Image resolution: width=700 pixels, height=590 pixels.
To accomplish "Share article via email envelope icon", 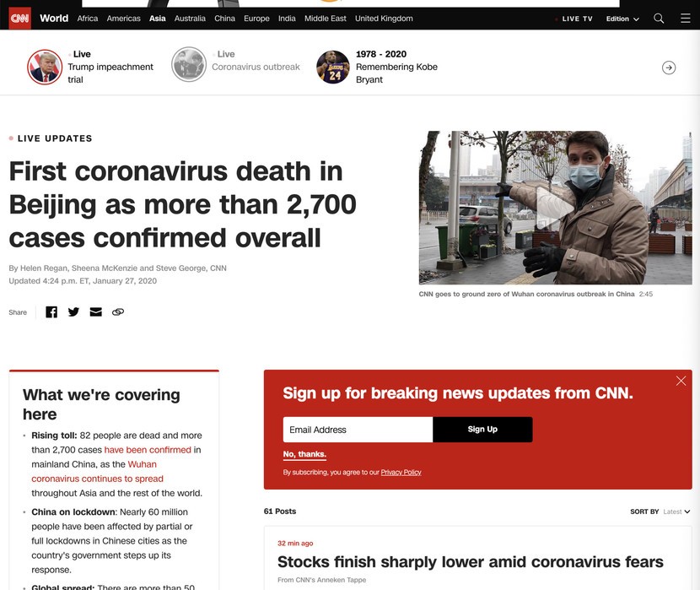I will (x=96, y=311).
